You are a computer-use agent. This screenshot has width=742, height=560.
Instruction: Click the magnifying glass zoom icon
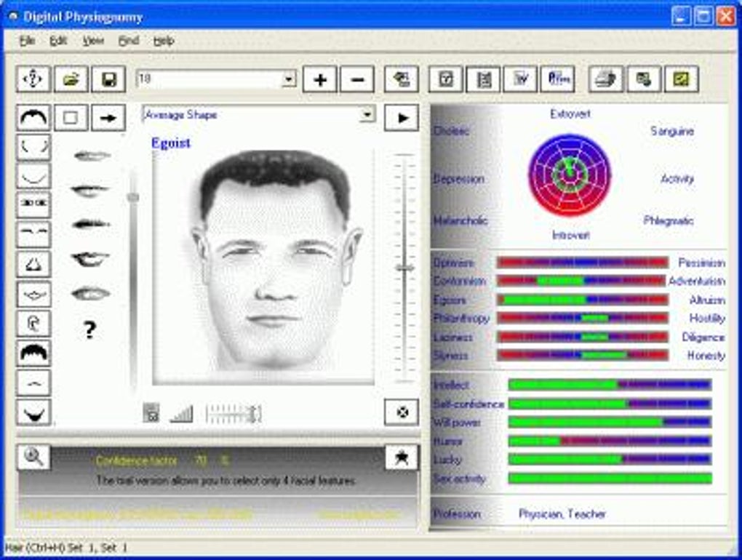click(33, 457)
